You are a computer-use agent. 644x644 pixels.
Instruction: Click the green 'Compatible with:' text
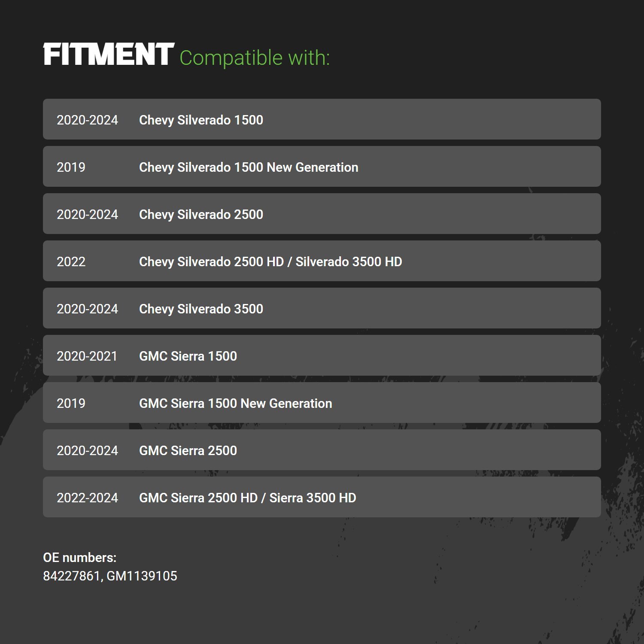point(254,58)
